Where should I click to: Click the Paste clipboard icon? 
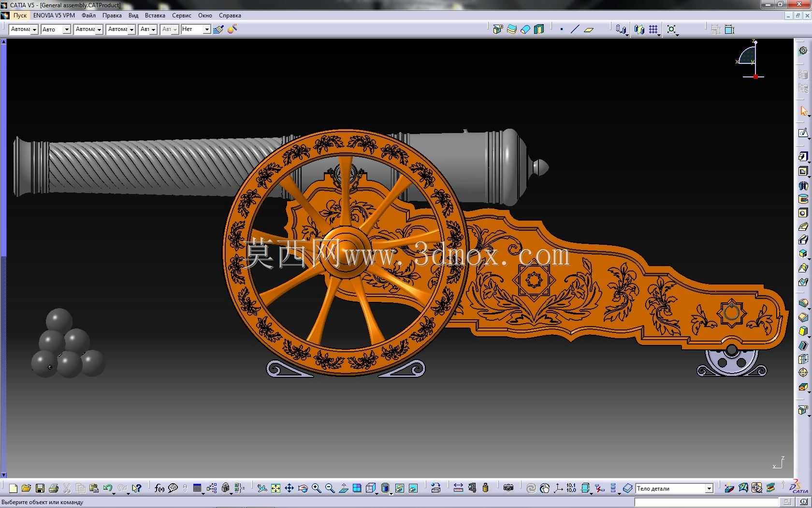[x=94, y=488]
